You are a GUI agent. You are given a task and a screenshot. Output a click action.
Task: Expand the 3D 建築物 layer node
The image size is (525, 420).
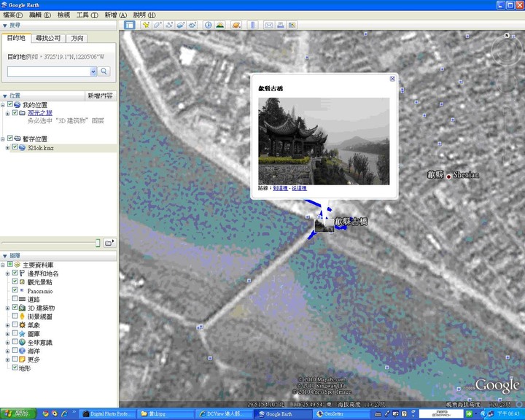7,308
